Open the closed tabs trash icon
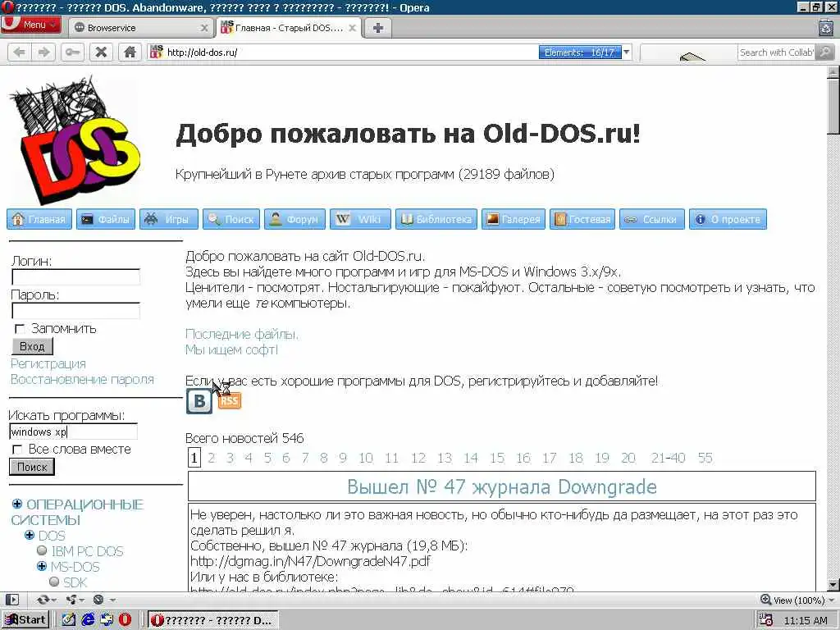Image resolution: width=840 pixels, height=630 pixels. tap(827, 27)
